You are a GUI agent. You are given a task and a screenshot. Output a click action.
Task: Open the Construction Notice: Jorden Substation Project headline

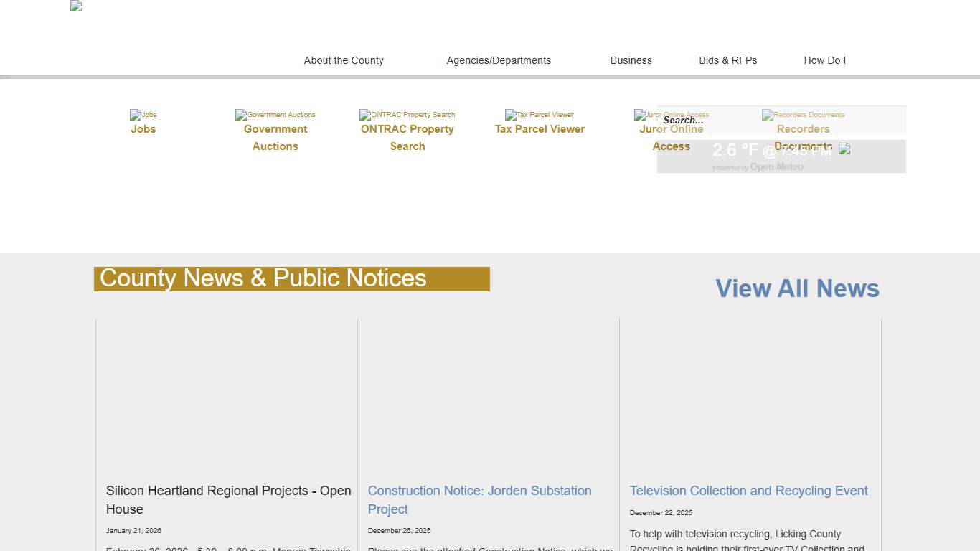479,499
